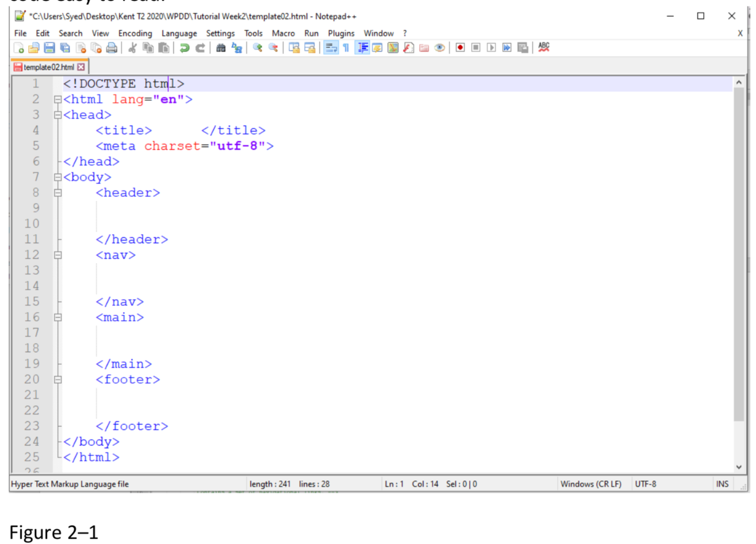
Task: Open the Window menu
Action: point(379,33)
